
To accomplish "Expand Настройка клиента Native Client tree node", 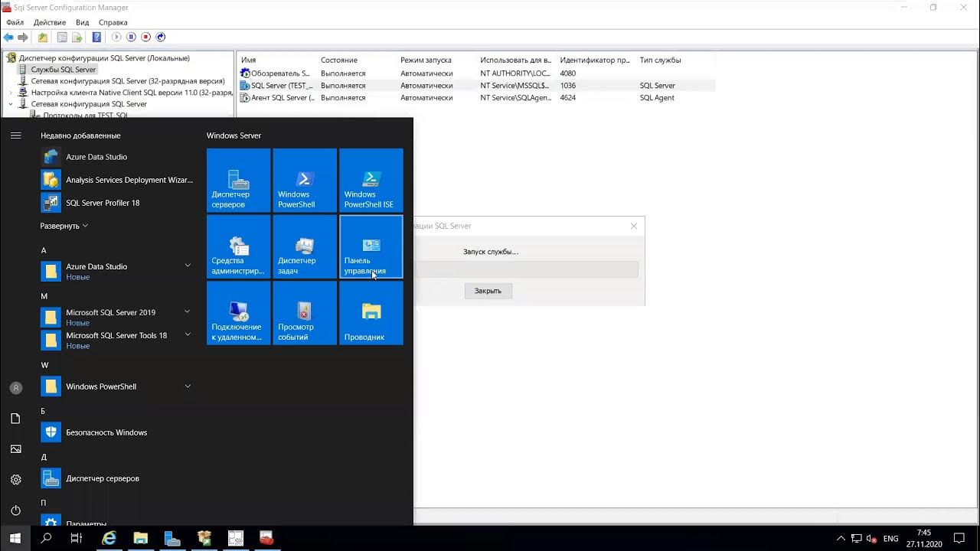I will coord(11,93).
